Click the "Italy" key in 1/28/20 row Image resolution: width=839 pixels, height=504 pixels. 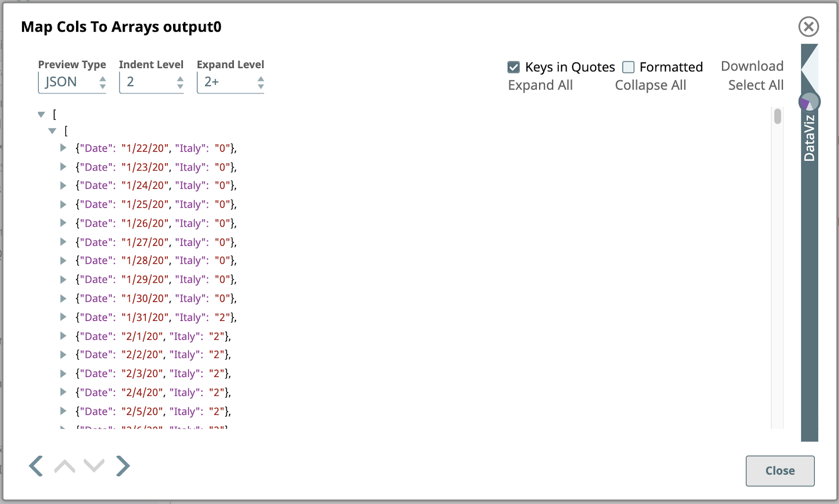[190, 261]
